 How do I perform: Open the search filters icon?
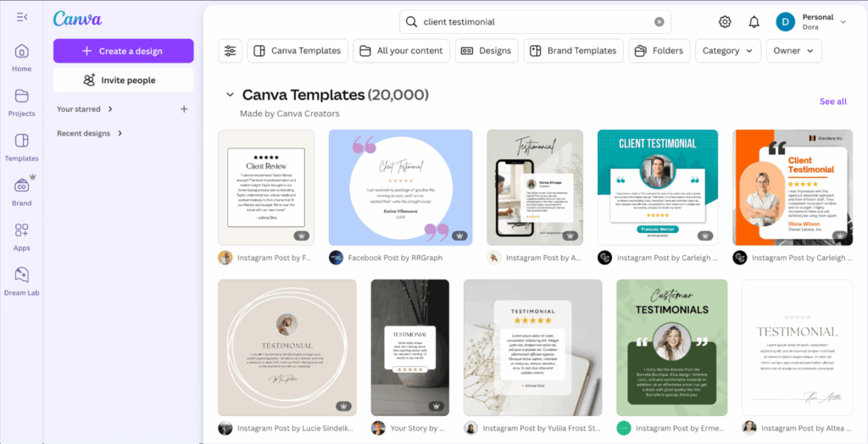tap(231, 51)
